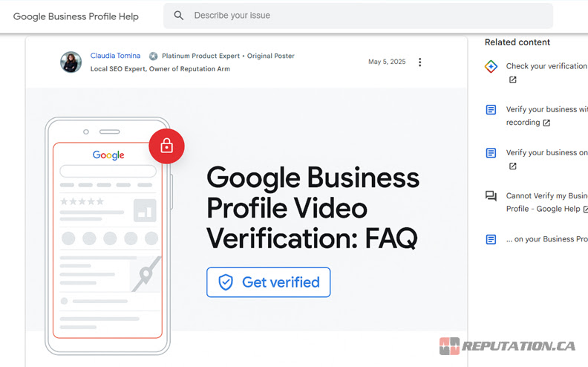Click the red lock icon badge
Image resolution: width=588 pixels, height=367 pixels.
click(x=166, y=146)
